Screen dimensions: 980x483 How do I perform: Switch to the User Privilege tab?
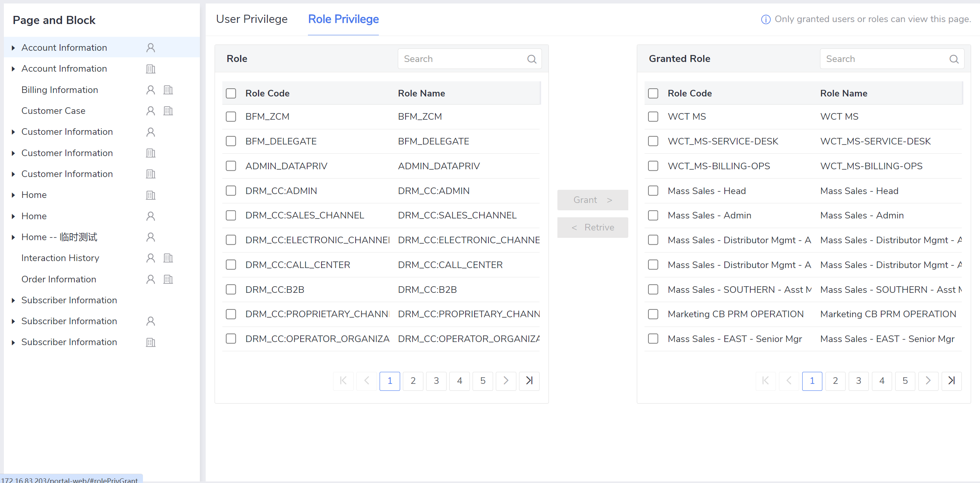click(x=252, y=19)
